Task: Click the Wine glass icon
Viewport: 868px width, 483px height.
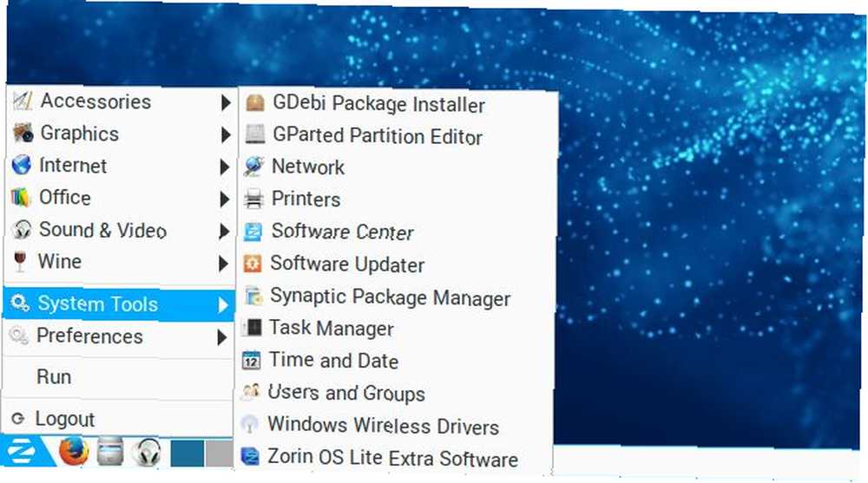Action: (x=20, y=262)
